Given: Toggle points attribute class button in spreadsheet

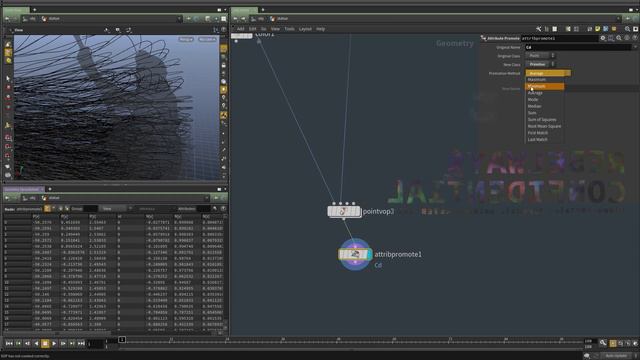Looking at the screenshot, I should pos(47,209).
